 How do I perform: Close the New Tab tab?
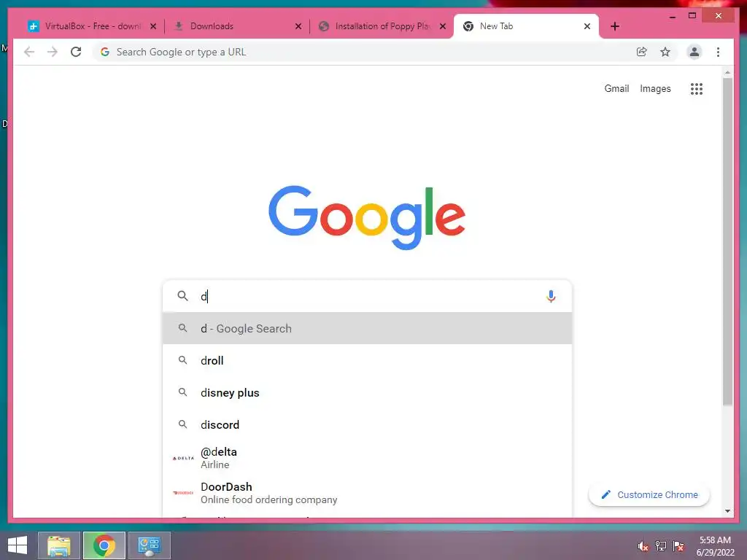tap(587, 26)
